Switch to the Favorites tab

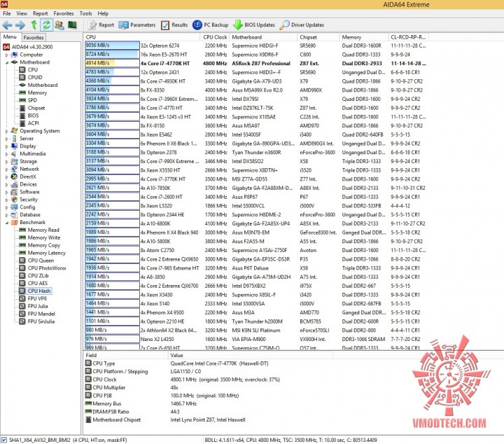tap(34, 37)
